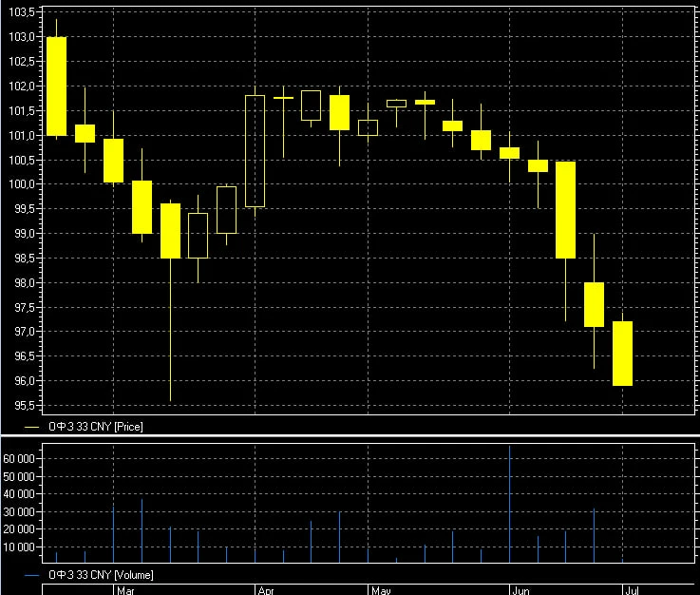Click the 60 000 volume axis label

click(x=19, y=459)
